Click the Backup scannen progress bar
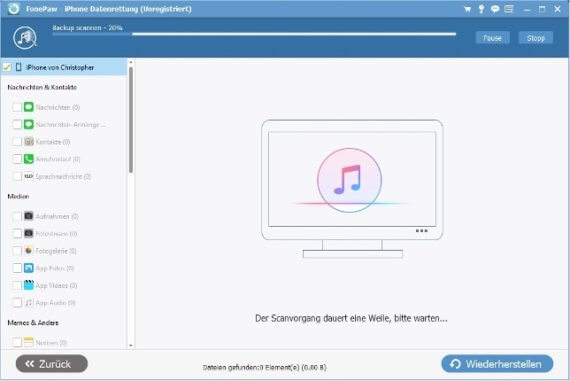This screenshot has height=381, width=570. click(x=254, y=34)
